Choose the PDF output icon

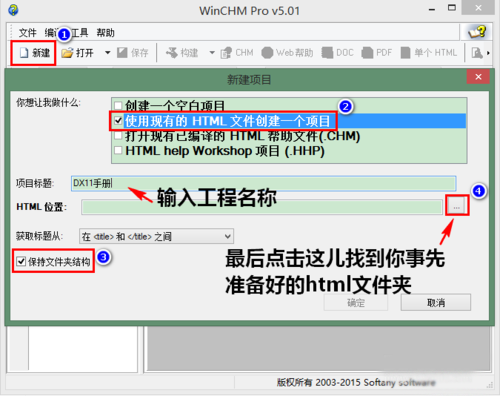pos(367,53)
